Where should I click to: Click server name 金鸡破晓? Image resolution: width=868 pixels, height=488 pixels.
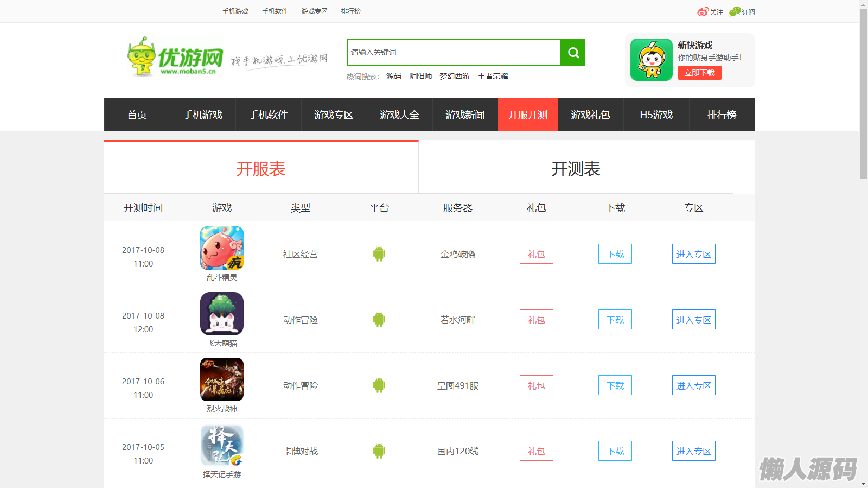pyautogui.click(x=458, y=254)
